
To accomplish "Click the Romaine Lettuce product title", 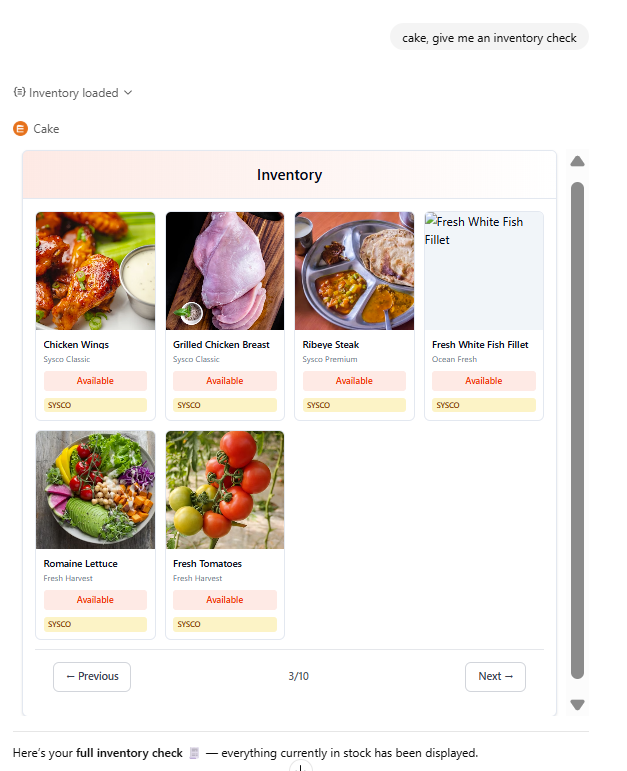I will (x=80, y=564).
